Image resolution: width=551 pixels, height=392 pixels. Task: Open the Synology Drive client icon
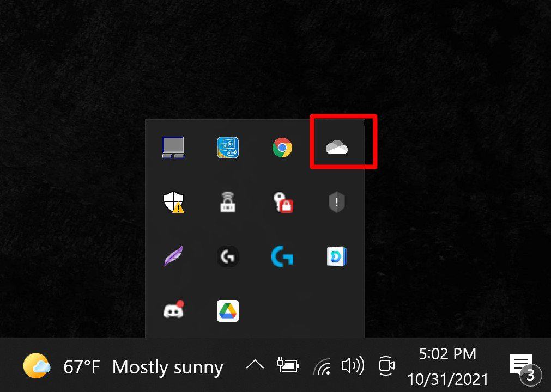click(336, 256)
